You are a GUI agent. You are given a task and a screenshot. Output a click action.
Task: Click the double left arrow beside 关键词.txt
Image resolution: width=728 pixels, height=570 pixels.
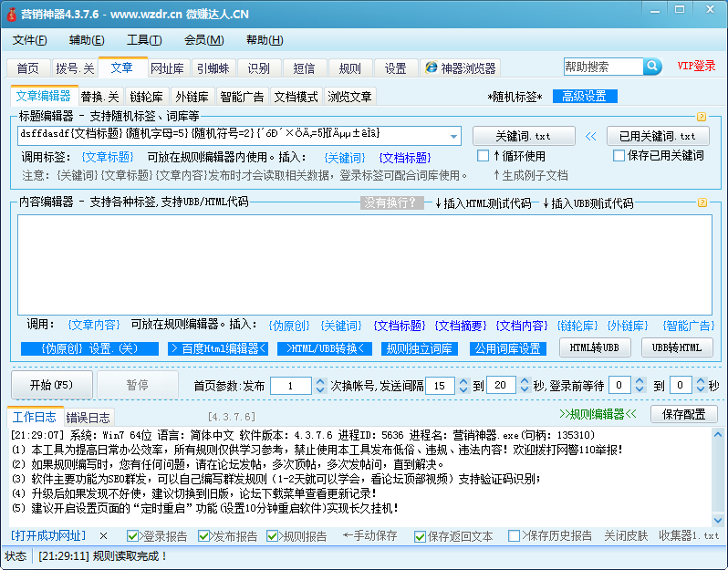(x=590, y=137)
